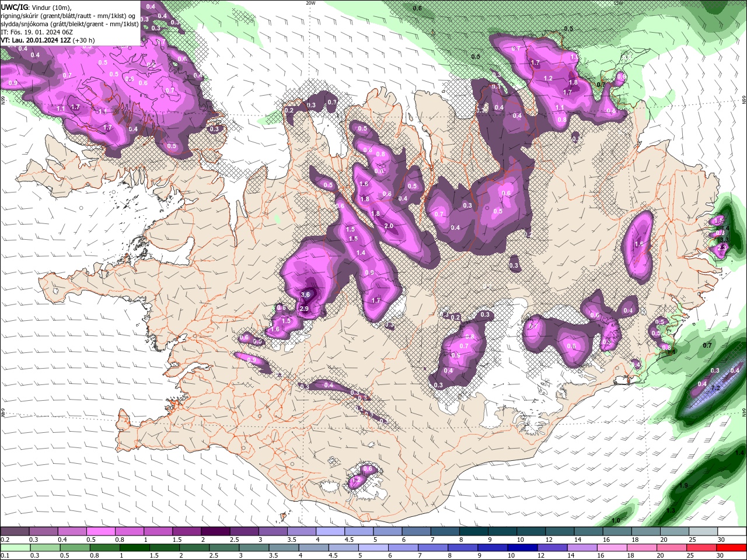Click the bright red swatch after 30 in rain legend

(x=732, y=548)
